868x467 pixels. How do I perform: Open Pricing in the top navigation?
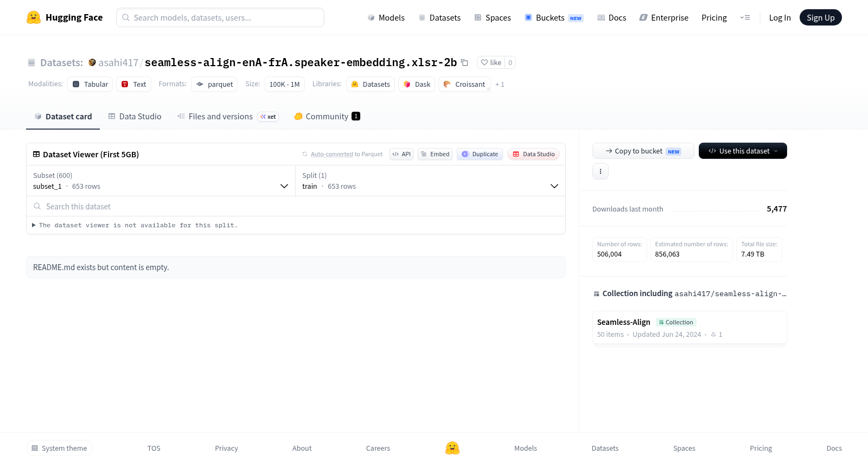714,17
